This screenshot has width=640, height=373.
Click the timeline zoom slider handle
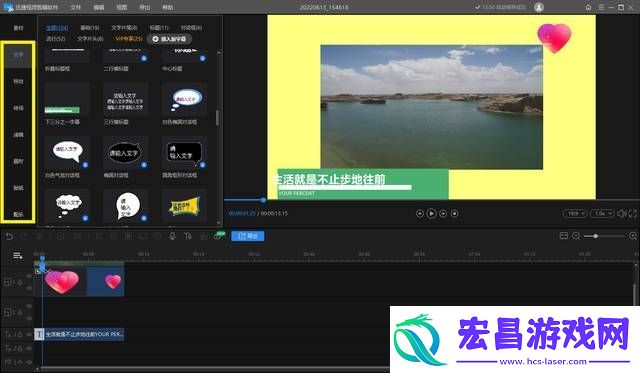pyautogui.click(x=596, y=236)
